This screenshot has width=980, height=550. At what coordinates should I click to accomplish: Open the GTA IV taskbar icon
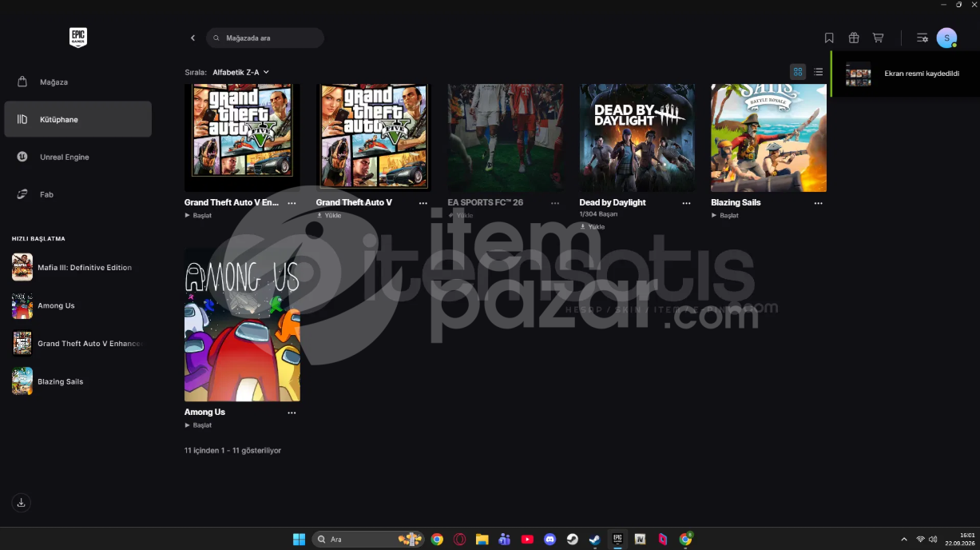click(x=640, y=540)
